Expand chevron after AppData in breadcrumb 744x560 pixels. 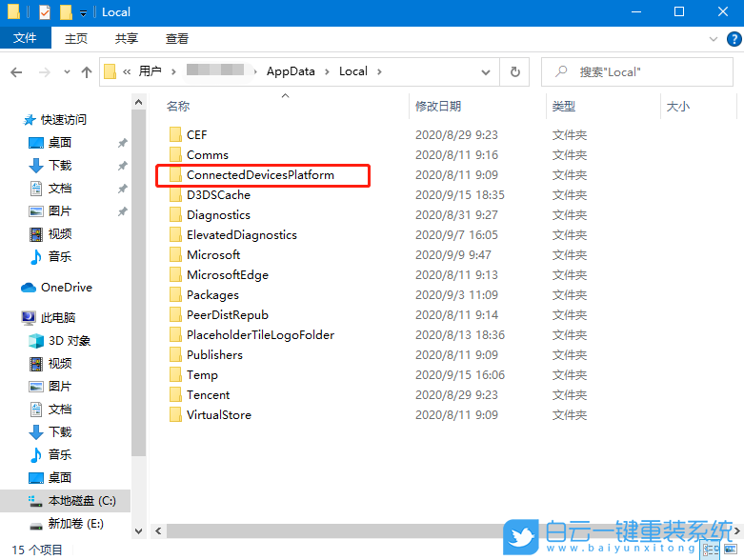pos(327,71)
